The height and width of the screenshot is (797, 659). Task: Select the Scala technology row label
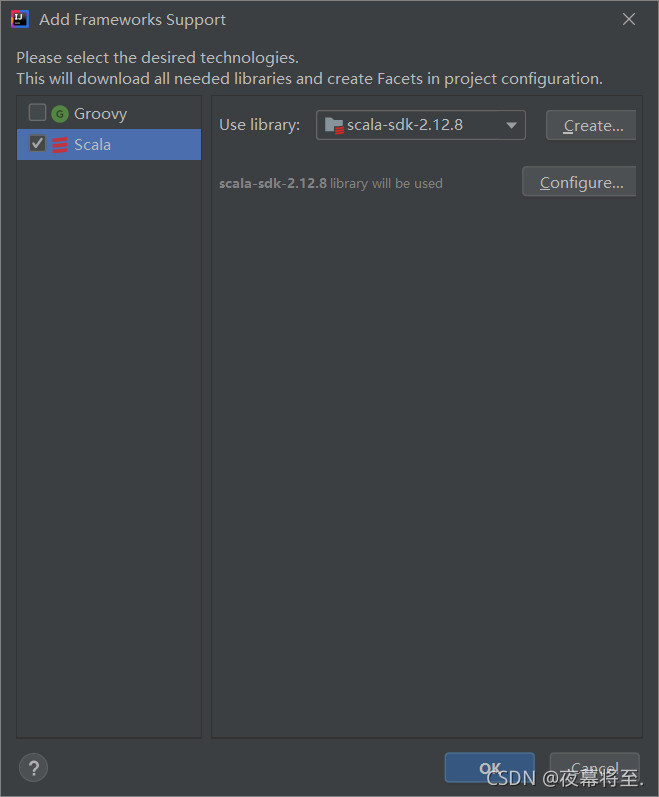pos(92,145)
